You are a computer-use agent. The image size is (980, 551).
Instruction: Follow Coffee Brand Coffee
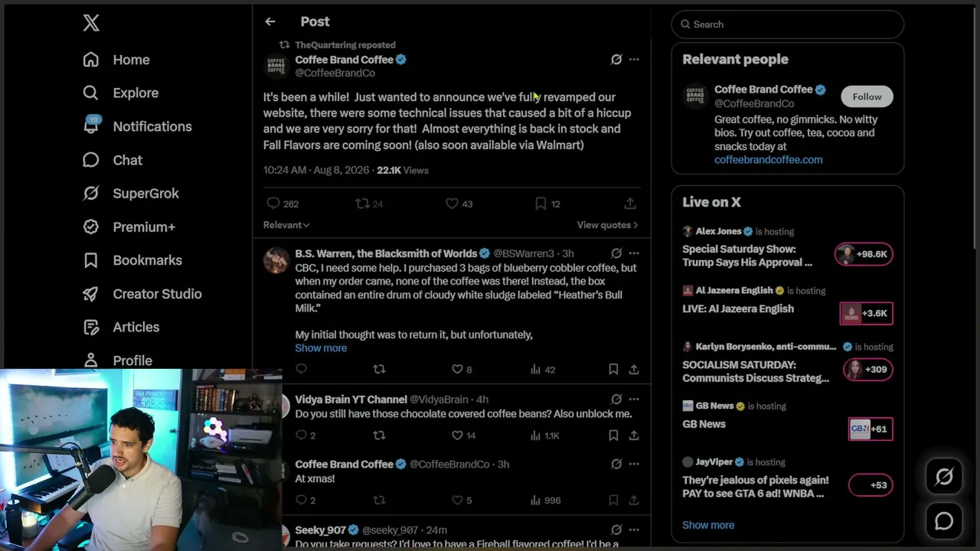pyautogui.click(x=867, y=96)
